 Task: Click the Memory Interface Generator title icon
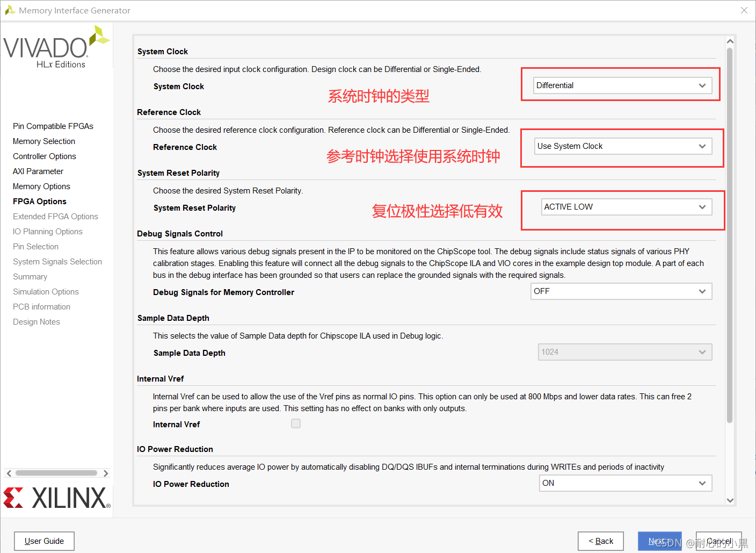(x=10, y=10)
